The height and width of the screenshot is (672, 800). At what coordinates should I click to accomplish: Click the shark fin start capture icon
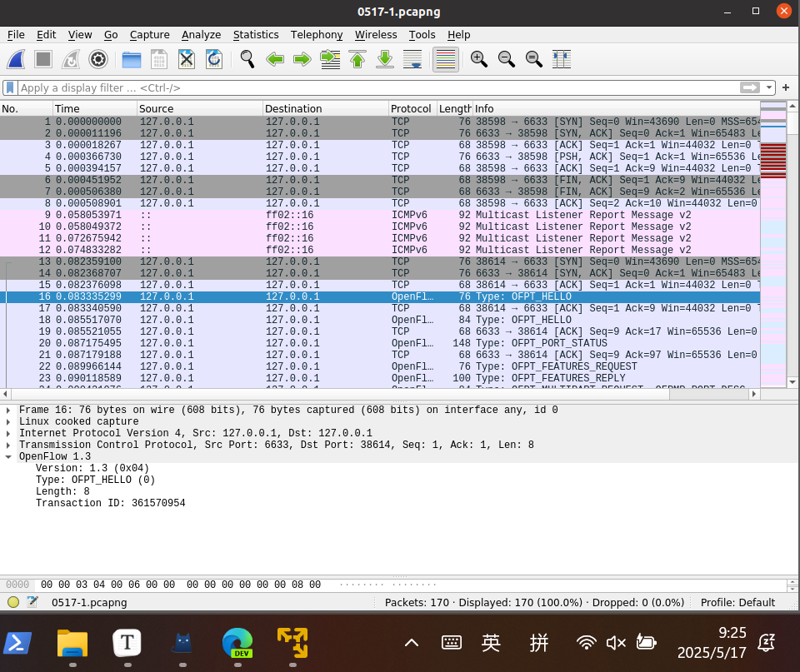click(17, 59)
